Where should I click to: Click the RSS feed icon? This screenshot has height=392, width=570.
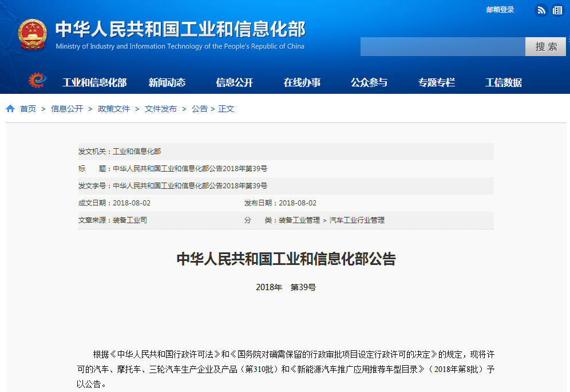click(541, 10)
